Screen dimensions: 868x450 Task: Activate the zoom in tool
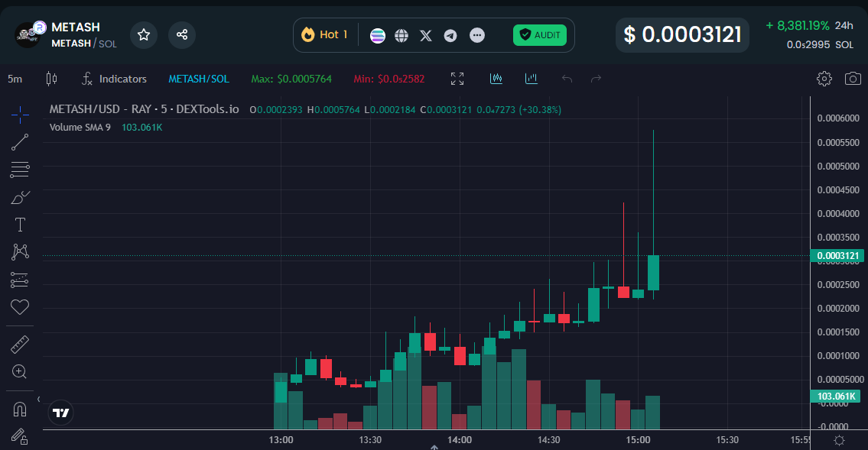coord(20,371)
